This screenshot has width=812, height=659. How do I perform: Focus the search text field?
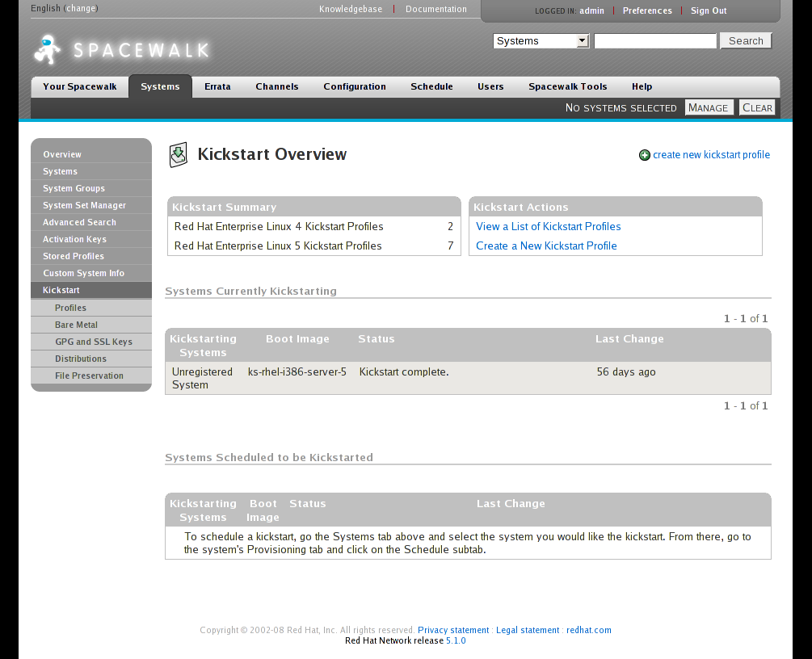coord(655,41)
